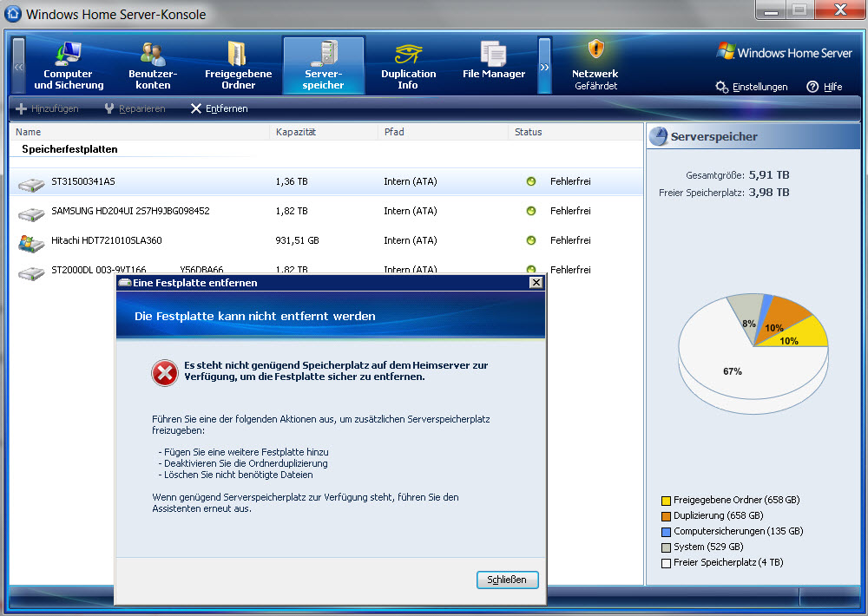The width and height of the screenshot is (868, 616).
Task: Click the Entfernen toolbar button
Action: (220, 108)
